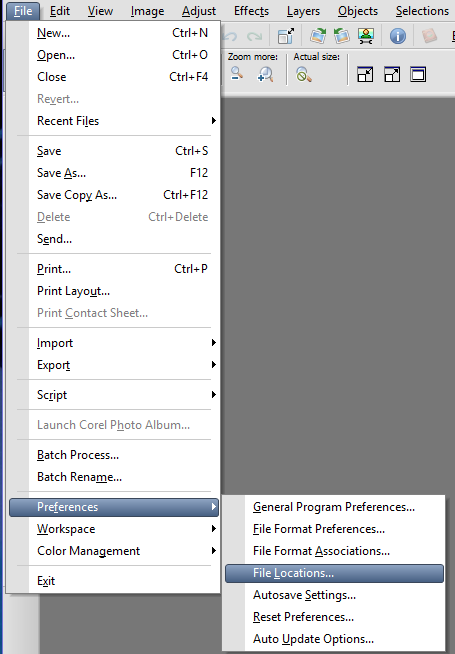The height and width of the screenshot is (654, 455).
Task: Open the One Step Photo Fix icon
Action: pos(366,36)
